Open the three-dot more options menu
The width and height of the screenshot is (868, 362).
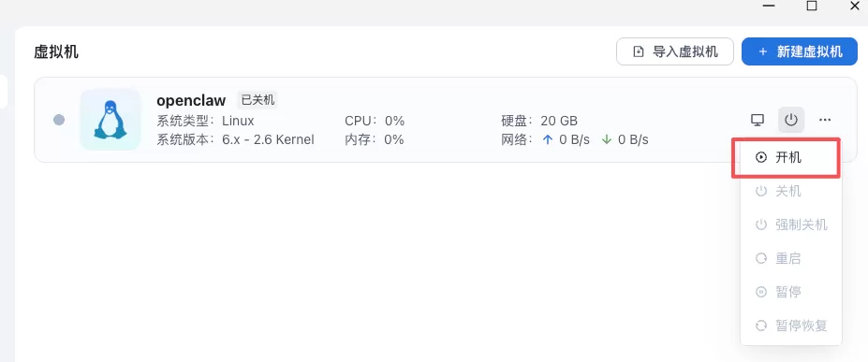coord(825,120)
